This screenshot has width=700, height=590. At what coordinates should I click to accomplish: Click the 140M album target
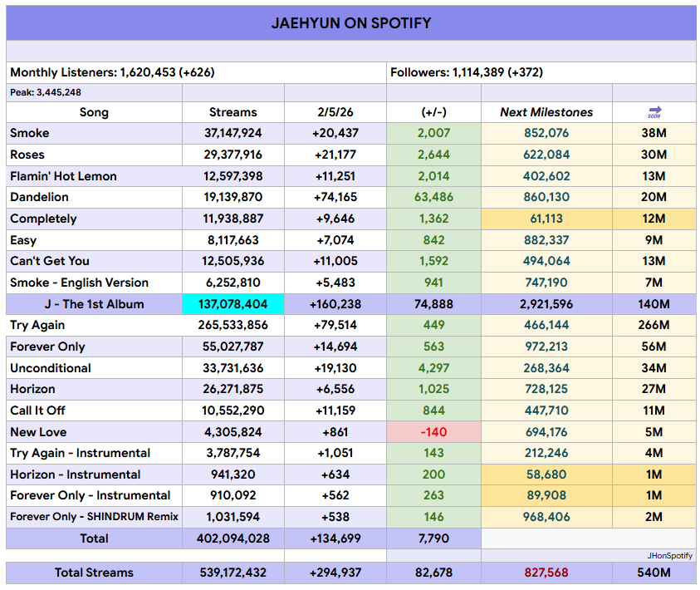pos(654,304)
